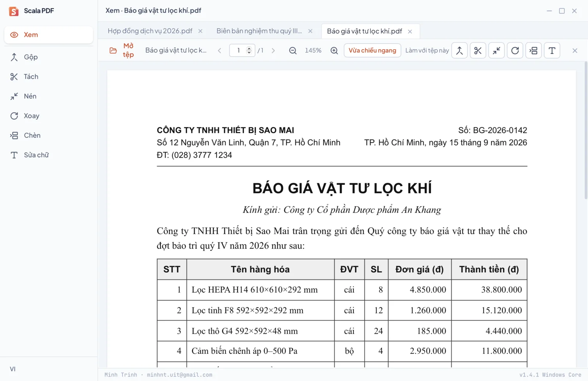Click the Lọc HEPA H14 610×610×292 mm cell
This screenshot has width=588, height=381.
pos(261,290)
